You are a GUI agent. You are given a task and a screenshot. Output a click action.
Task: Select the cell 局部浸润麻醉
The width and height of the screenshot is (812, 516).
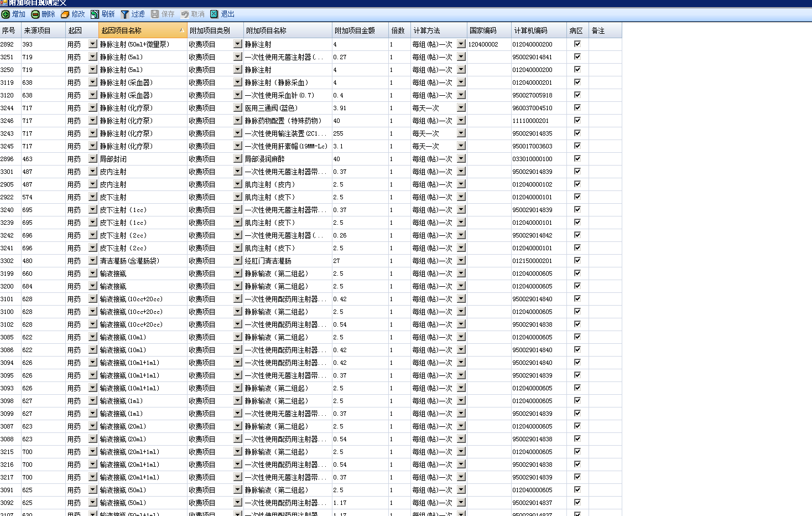pyautogui.click(x=288, y=159)
